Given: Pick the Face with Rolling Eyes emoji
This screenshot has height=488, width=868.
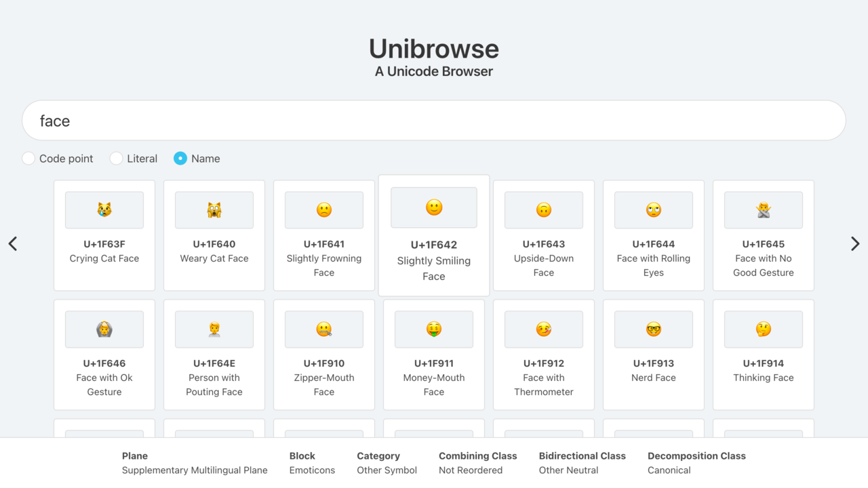Looking at the screenshot, I should (654, 210).
